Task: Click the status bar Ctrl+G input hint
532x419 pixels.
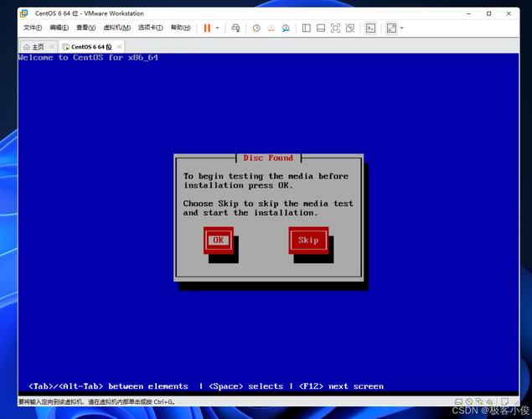Action: (x=96, y=402)
